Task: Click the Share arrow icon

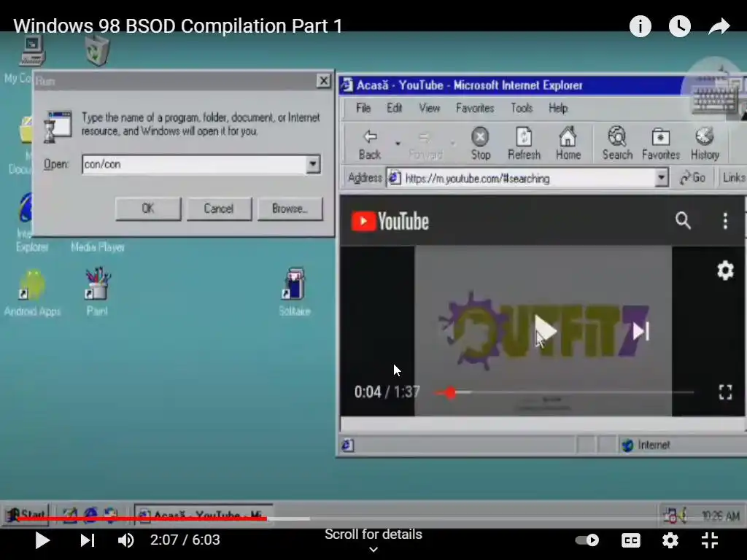Action: click(x=719, y=26)
